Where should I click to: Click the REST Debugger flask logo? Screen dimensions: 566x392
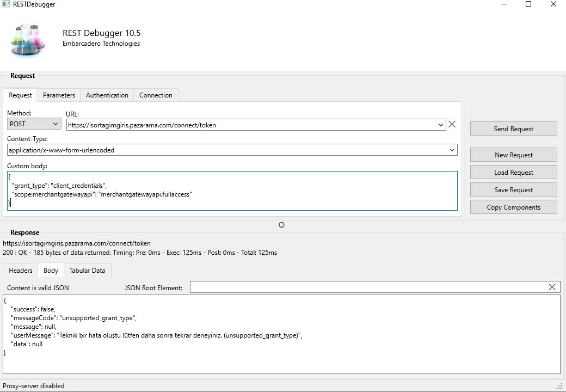pos(28,40)
